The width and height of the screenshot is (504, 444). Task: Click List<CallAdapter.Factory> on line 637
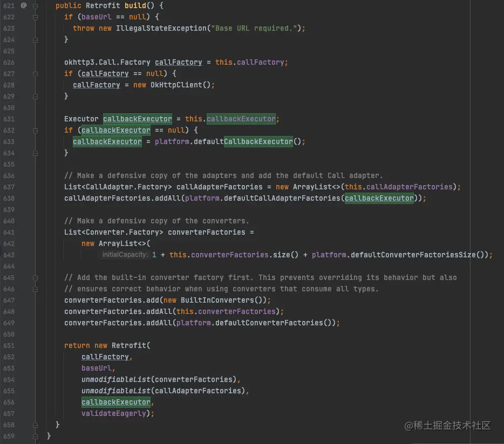[118, 187]
